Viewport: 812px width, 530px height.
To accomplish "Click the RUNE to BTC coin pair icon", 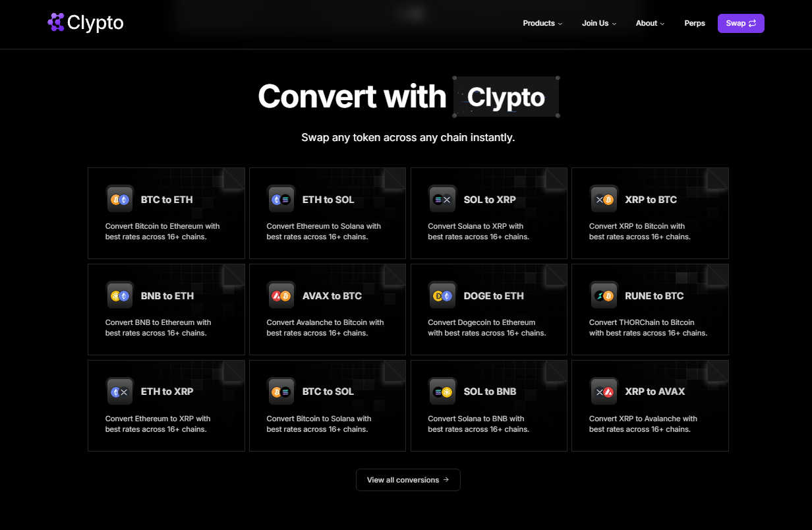I will click(604, 296).
